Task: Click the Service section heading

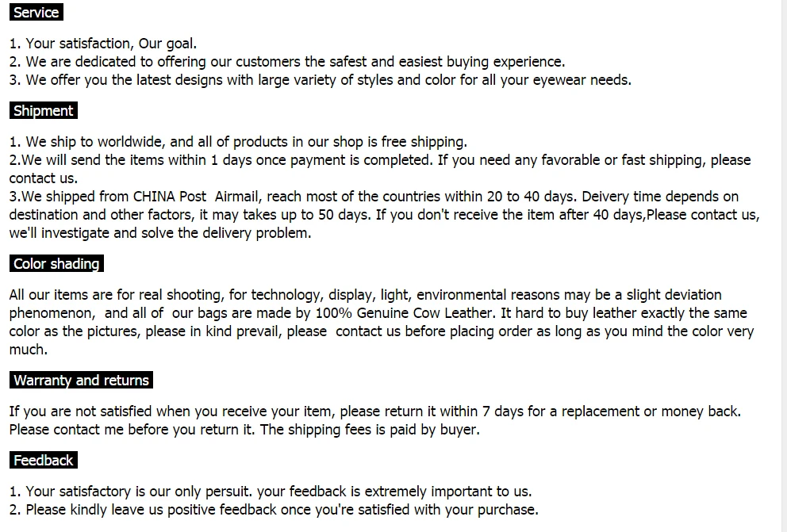Action: click(36, 12)
